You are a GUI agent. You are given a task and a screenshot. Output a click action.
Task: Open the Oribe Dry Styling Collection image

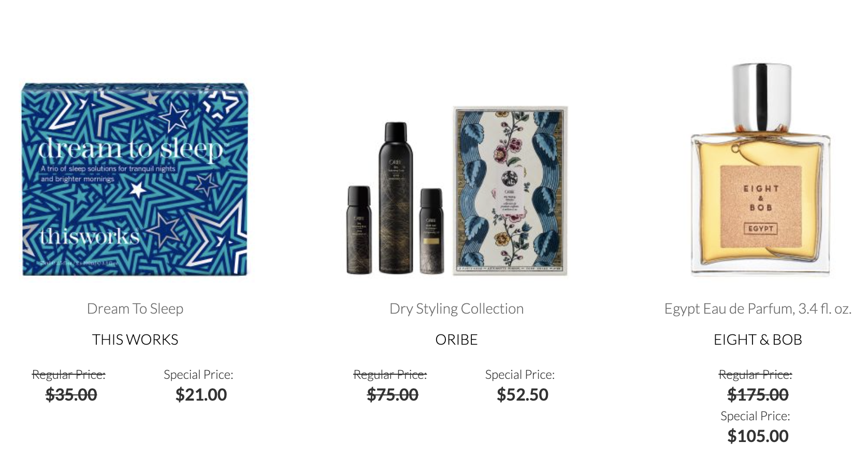(x=457, y=190)
